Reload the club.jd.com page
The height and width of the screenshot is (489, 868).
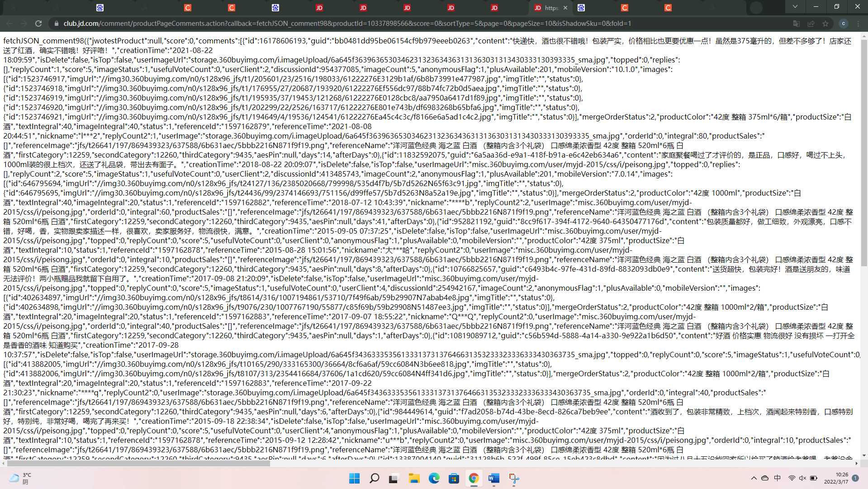coord(38,24)
